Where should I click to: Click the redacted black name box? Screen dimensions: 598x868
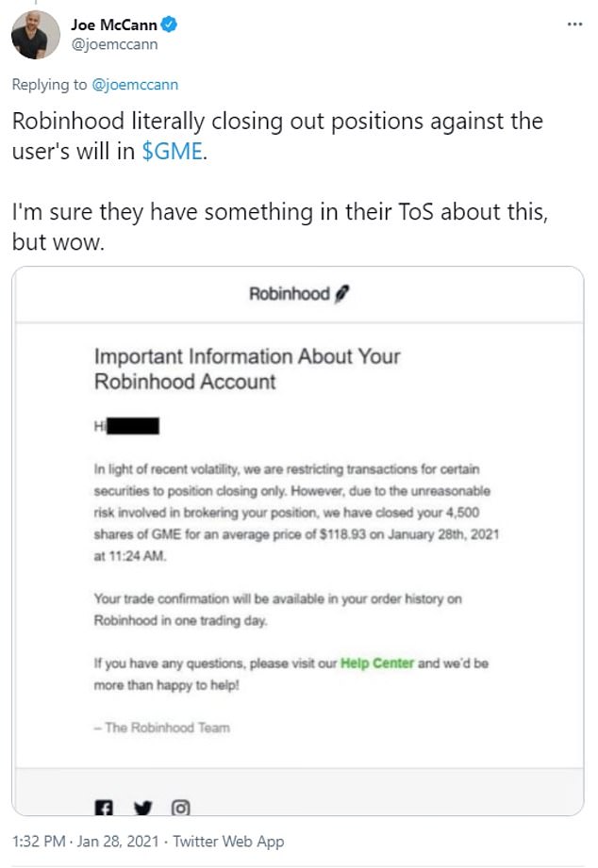click(132, 427)
